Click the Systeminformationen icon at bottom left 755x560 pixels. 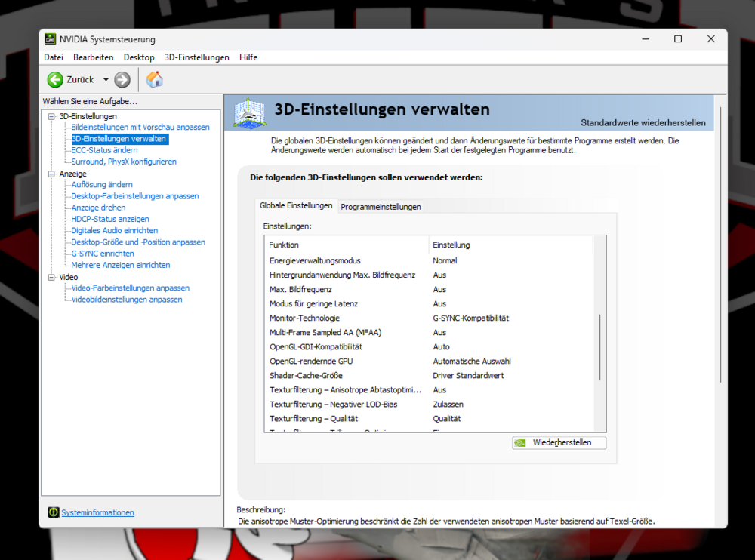pyautogui.click(x=53, y=512)
